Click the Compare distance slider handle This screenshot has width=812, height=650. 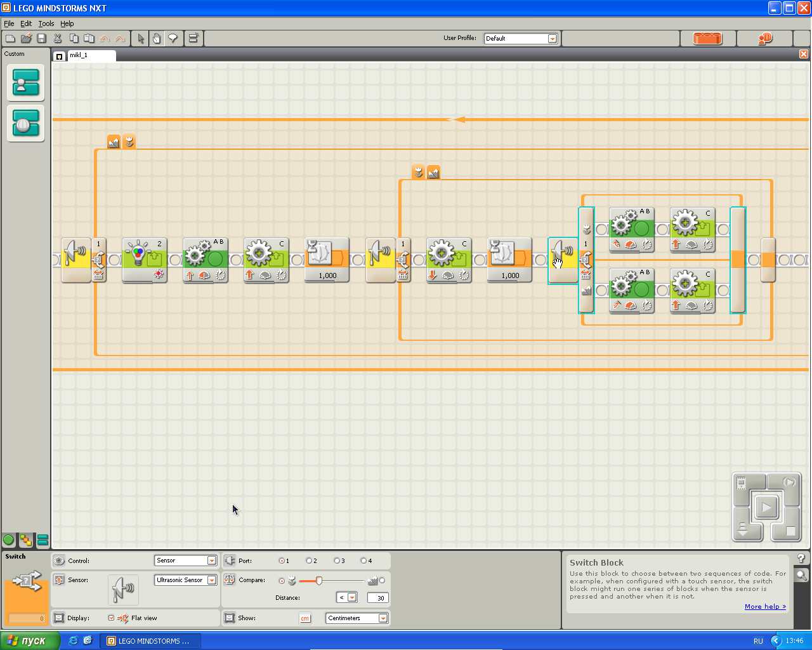[x=319, y=581]
